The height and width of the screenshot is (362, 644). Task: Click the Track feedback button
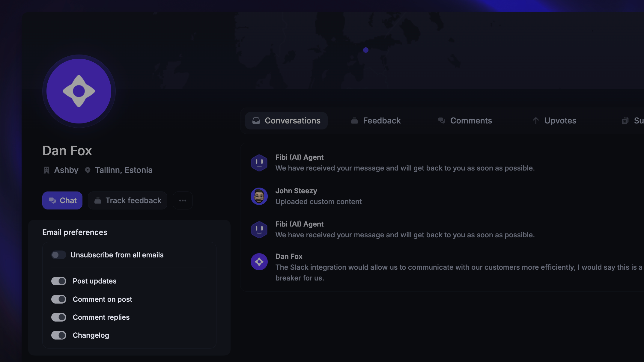(x=127, y=200)
